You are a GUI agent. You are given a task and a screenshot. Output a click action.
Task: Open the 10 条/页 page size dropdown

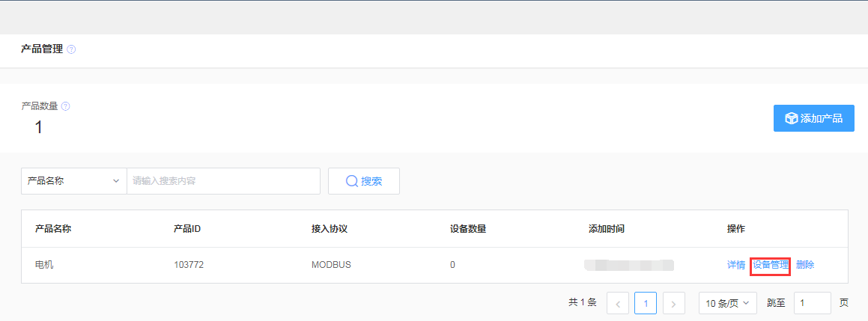coord(727,303)
